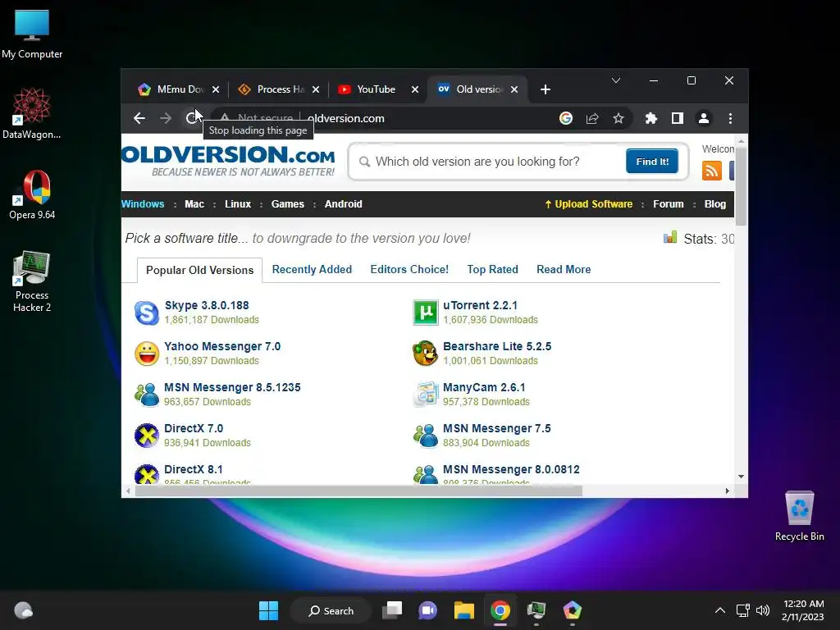Image resolution: width=840 pixels, height=630 pixels.
Task: Open the Forum link
Action: click(x=668, y=204)
